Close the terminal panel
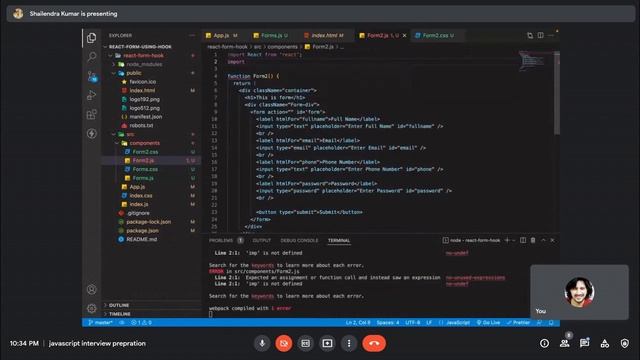 552,240
